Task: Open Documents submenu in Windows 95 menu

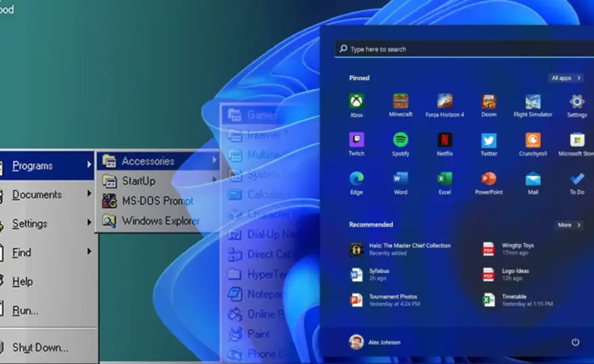Action: tap(47, 195)
